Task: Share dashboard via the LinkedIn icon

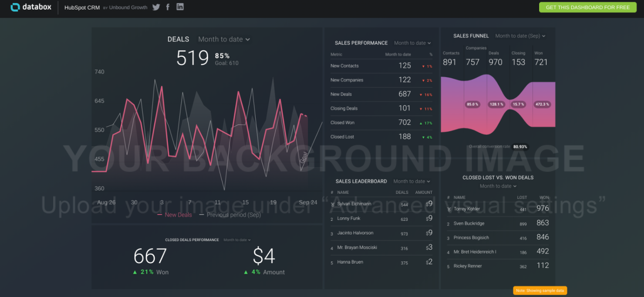Action: tap(180, 7)
